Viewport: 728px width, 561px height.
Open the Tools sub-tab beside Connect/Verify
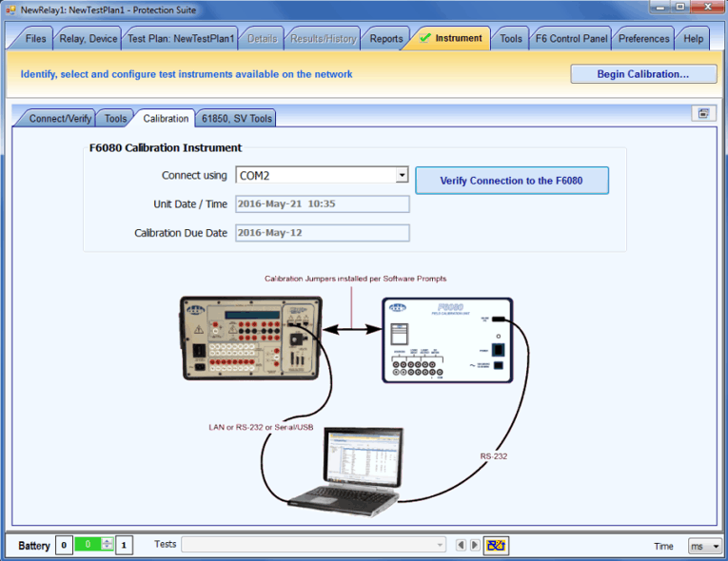tap(115, 118)
